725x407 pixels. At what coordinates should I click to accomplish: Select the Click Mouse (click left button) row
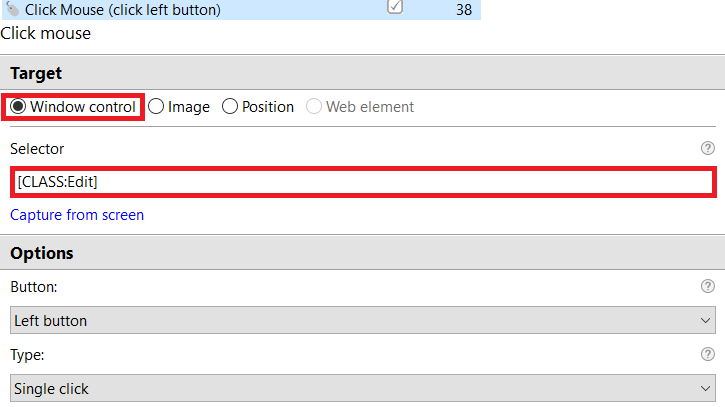click(241, 9)
